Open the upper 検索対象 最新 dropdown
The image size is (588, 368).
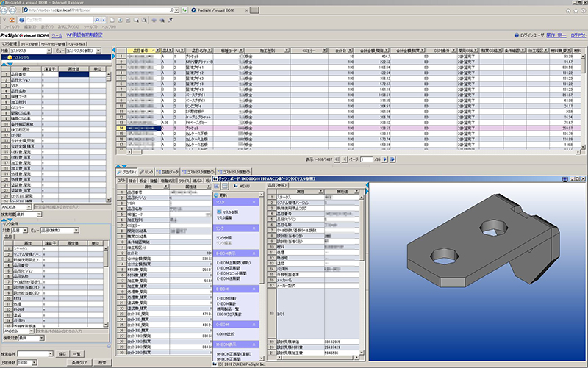point(39,214)
